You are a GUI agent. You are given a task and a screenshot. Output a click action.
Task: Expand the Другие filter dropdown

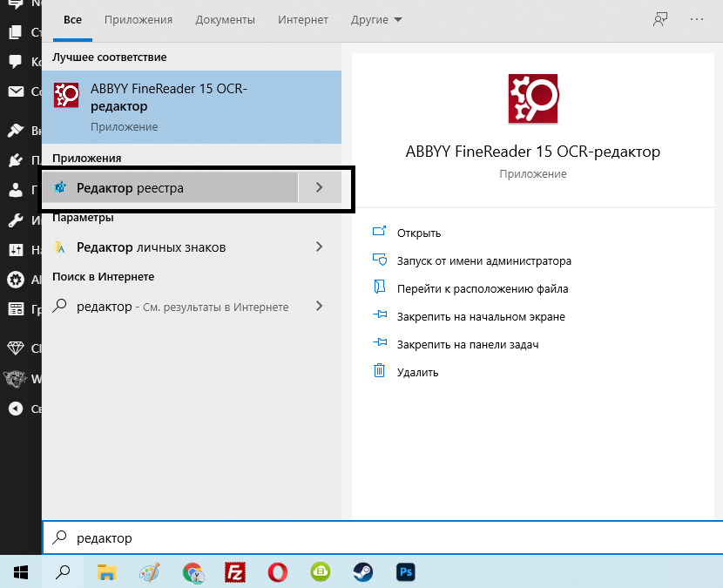376,19
